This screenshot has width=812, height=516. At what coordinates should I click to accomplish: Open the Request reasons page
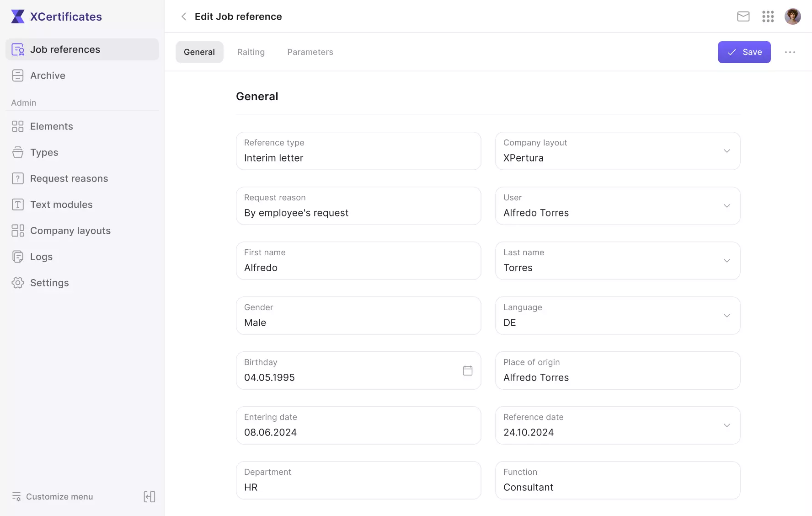(x=82, y=178)
